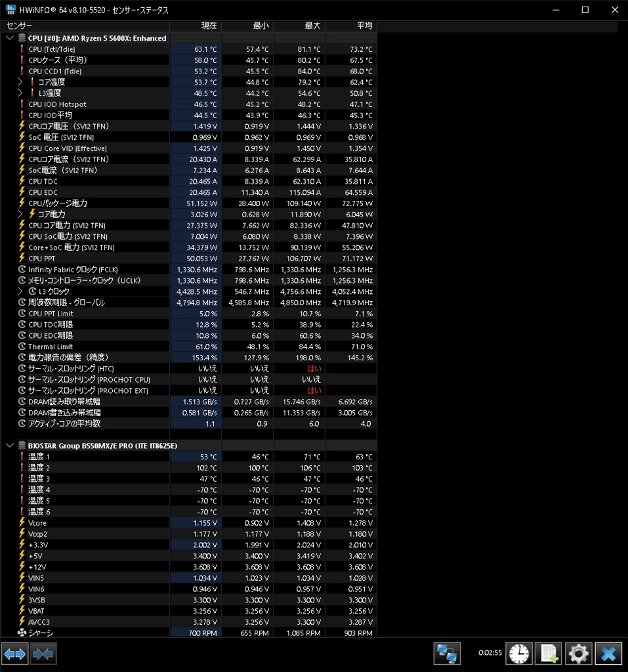Click clock icon beside DRAM読み取り帯域幅
This screenshot has width=628, height=672.
pyautogui.click(x=22, y=402)
